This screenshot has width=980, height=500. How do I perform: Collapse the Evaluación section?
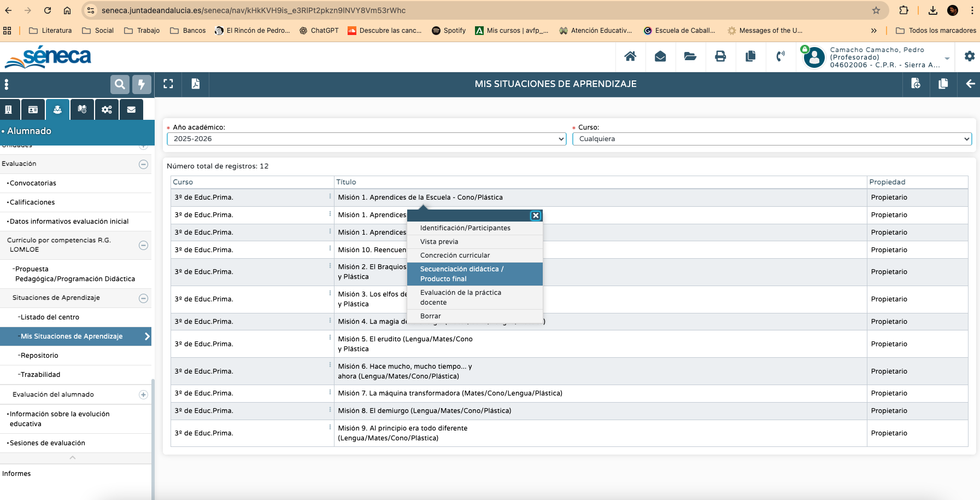point(143,164)
